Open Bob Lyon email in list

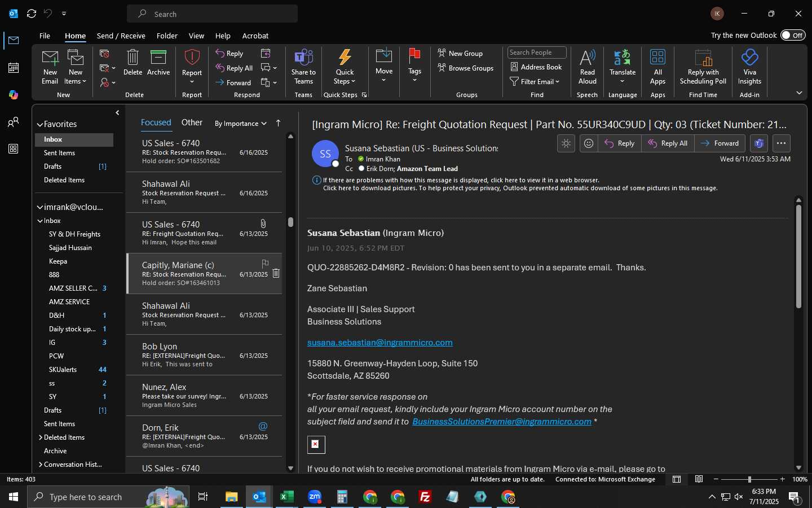point(204,355)
